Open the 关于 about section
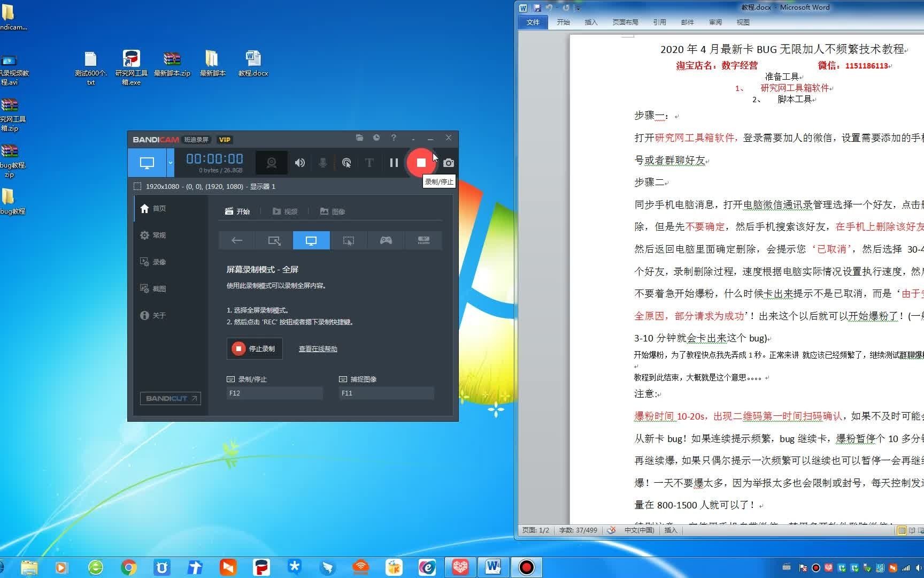Viewport: 924px width, 578px height. click(153, 315)
